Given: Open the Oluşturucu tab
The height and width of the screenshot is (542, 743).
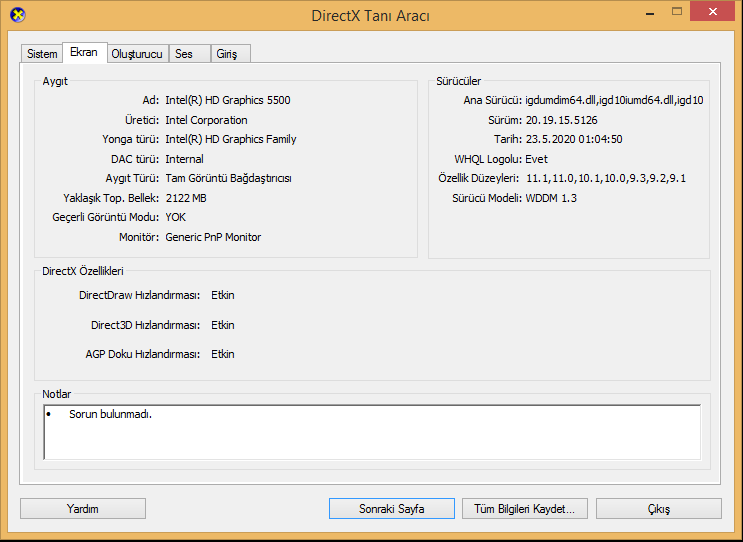Looking at the screenshot, I should (x=137, y=54).
